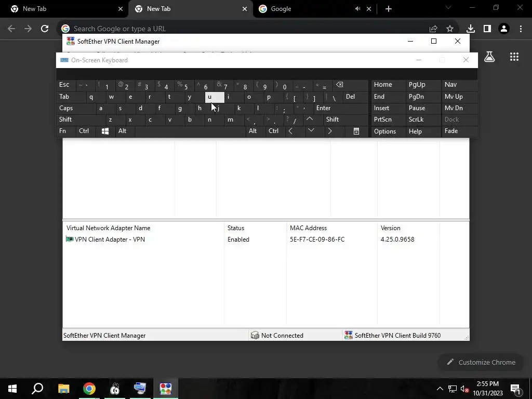The image size is (532, 399).
Task: Click the Windows logo key on keyboard
Action: 105,131
